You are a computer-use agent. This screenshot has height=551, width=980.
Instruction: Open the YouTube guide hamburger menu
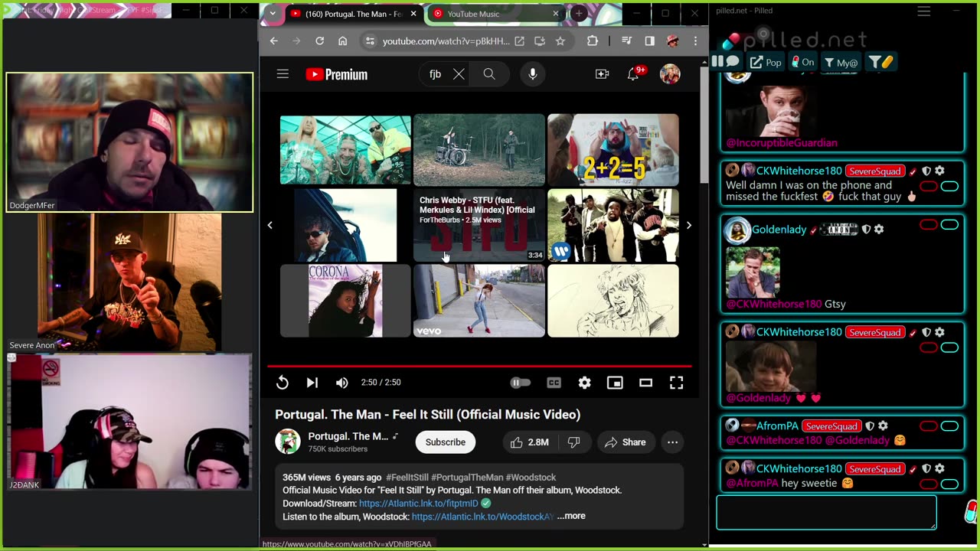click(x=283, y=74)
